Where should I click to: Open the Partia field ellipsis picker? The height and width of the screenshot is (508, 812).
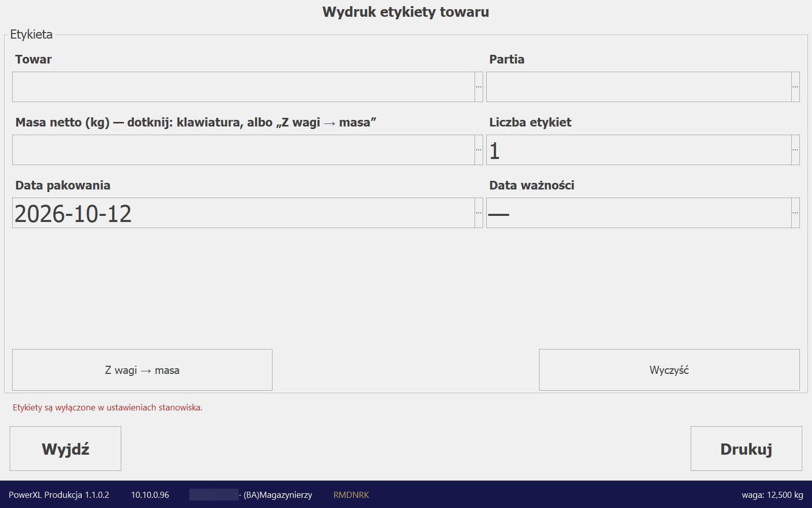coord(795,87)
